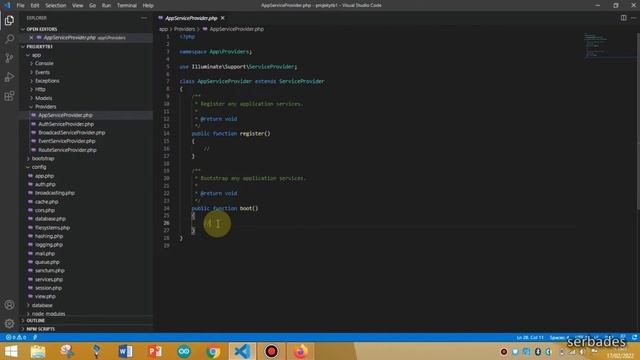Click the screen recorder taskbar icon

271,351
